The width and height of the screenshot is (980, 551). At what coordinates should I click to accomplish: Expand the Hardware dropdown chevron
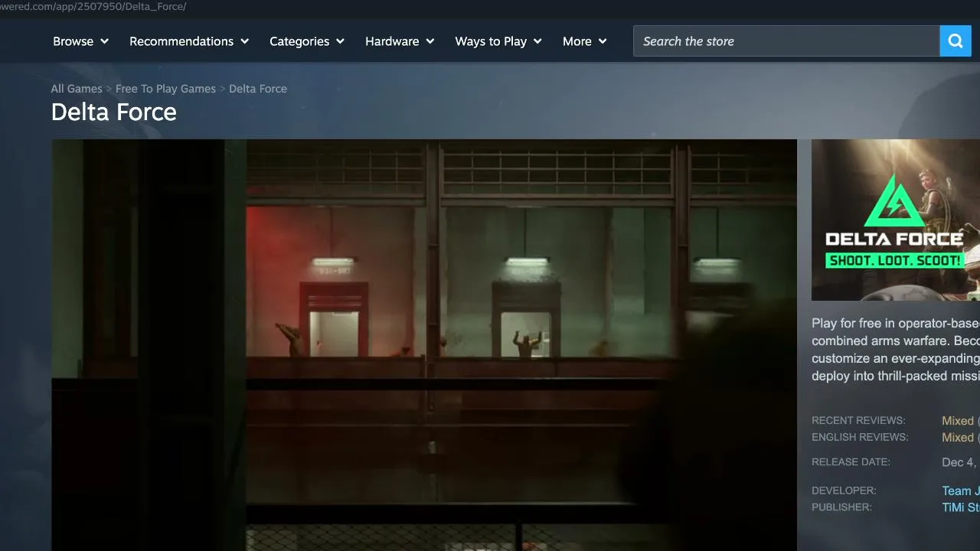coord(430,41)
